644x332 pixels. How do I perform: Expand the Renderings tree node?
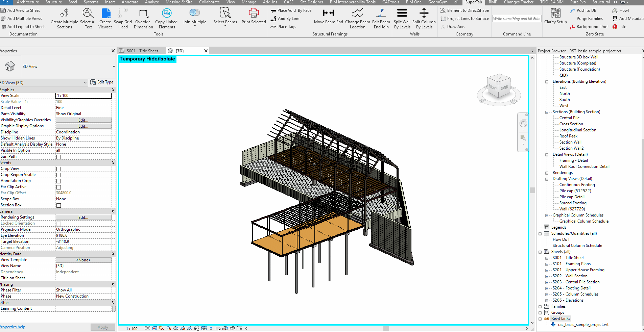(547, 173)
